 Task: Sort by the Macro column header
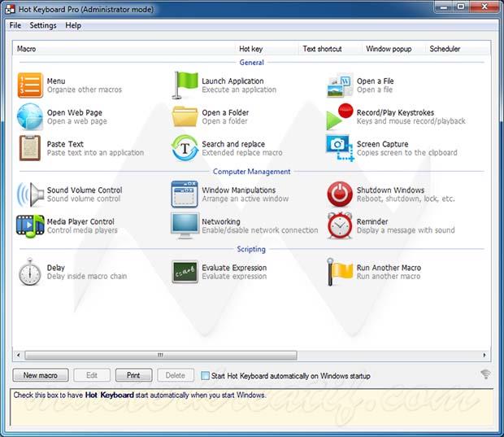click(x=124, y=49)
